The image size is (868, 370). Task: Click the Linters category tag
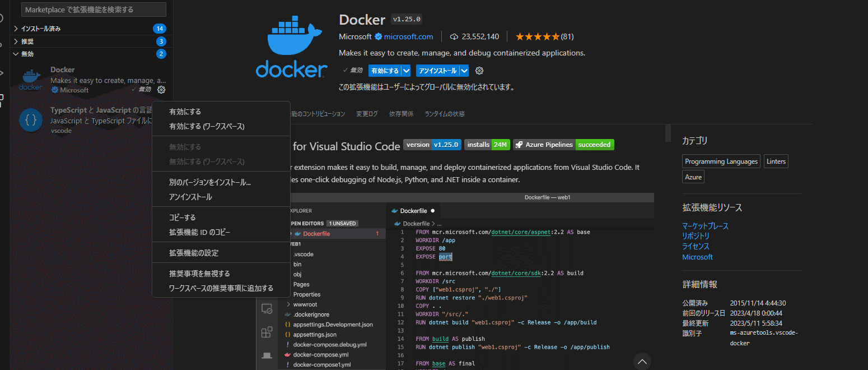pyautogui.click(x=776, y=161)
